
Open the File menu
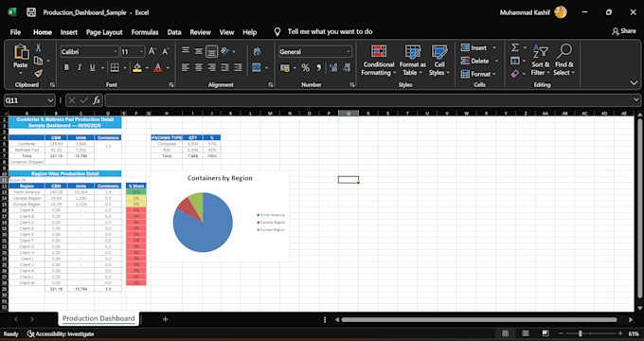tap(15, 32)
